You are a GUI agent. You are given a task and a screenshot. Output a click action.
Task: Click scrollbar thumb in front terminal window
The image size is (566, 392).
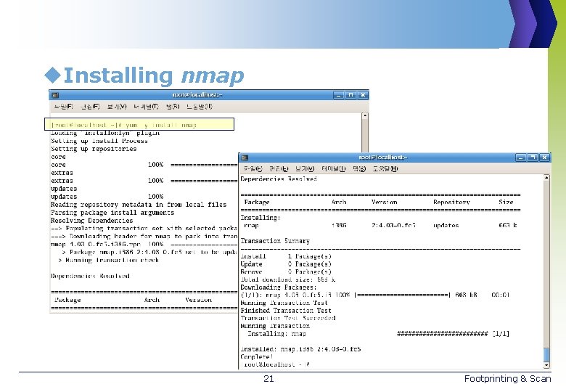pos(546,354)
